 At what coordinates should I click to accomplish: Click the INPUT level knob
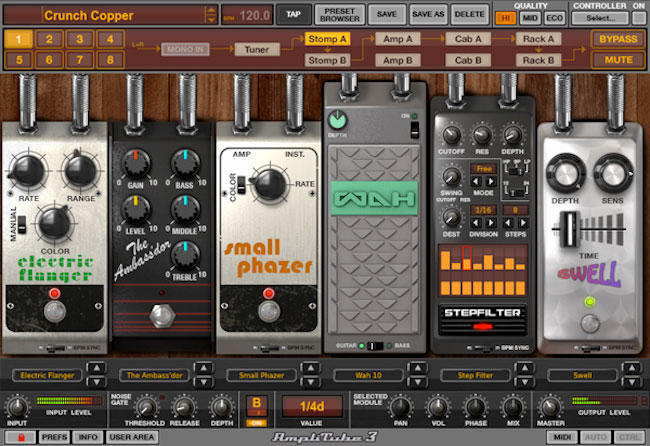pyautogui.click(x=17, y=407)
